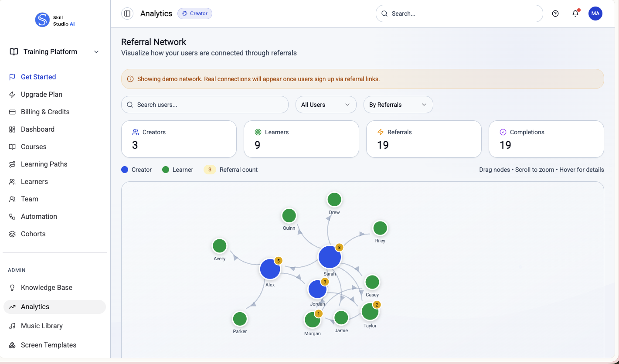Click the yellow Referral count legend badge
Viewport: 619px width, 364px height.
click(210, 170)
